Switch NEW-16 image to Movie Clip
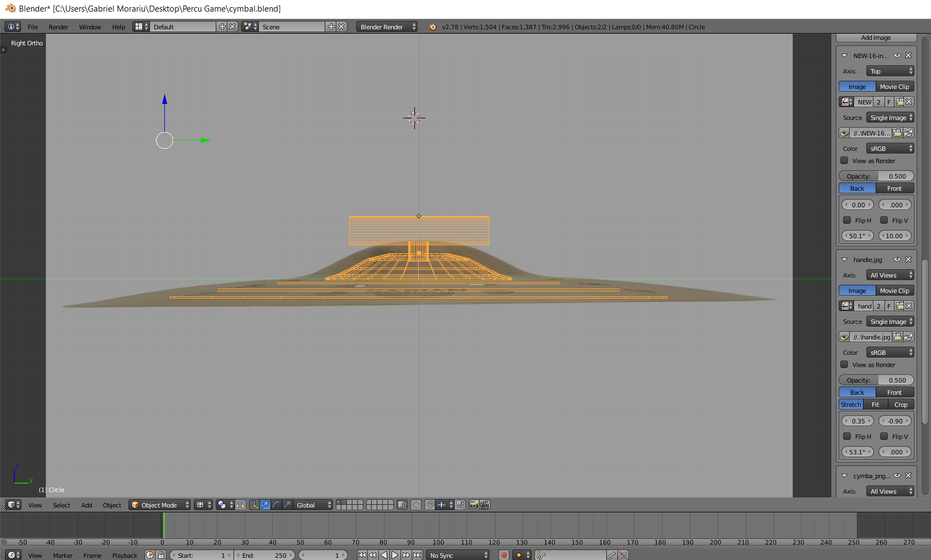Screen dimensions: 931x560 click(895, 86)
